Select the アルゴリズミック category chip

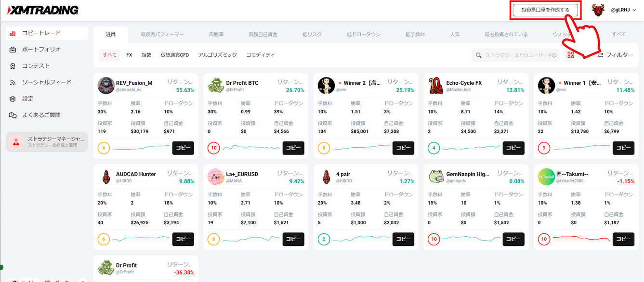tap(218, 55)
